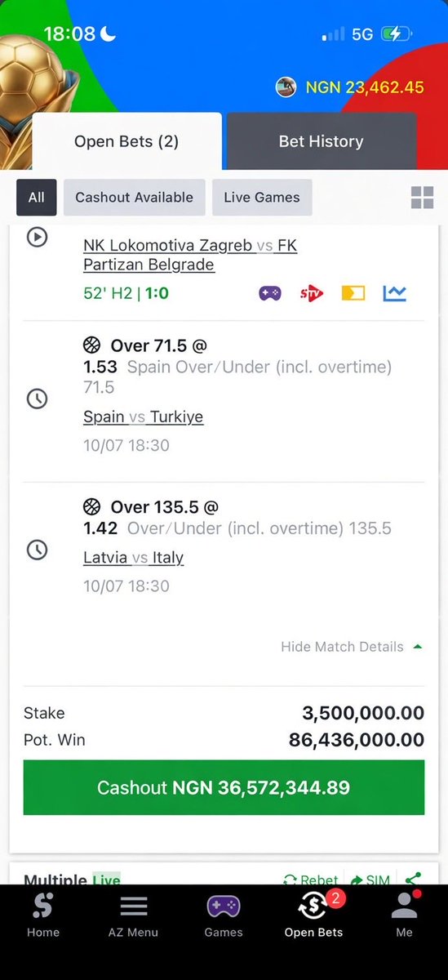Select the Open Bets (2) tab

(x=126, y=141)
